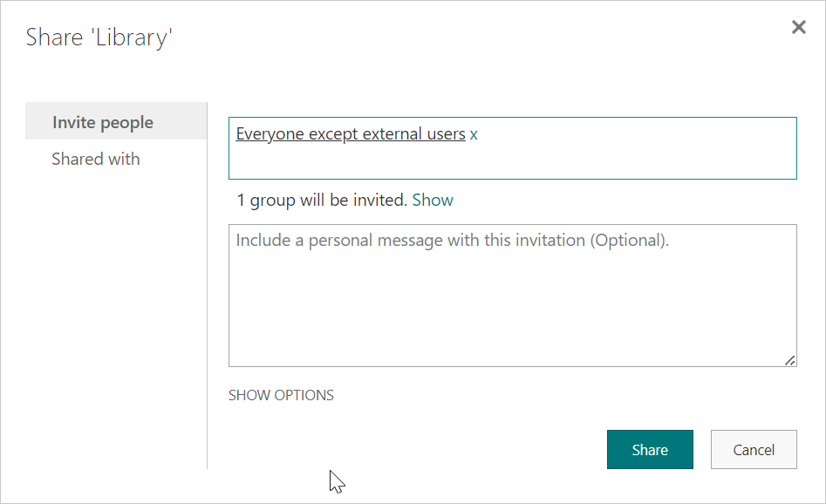
Task: Show the invited group details
Action: coord(433,201)
